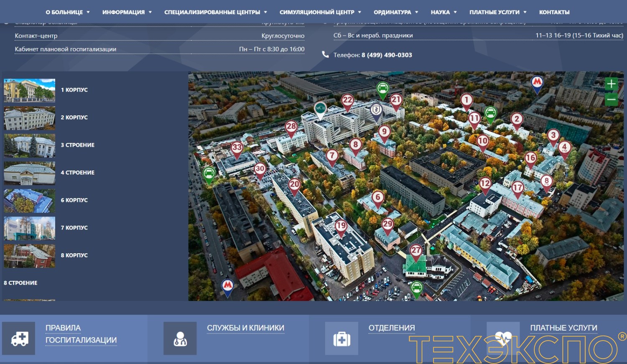Open map marker number 10
This screenshot has height=364, width=627.
483,143
